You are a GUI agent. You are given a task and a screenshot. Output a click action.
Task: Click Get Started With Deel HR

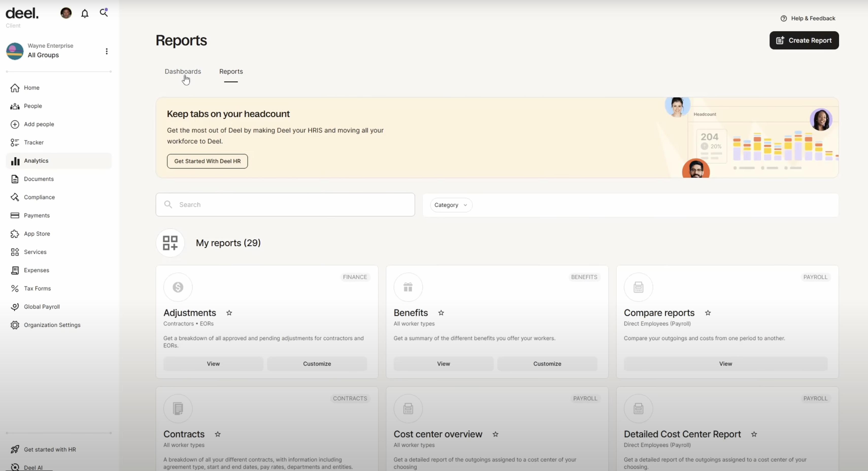[207, 161]
